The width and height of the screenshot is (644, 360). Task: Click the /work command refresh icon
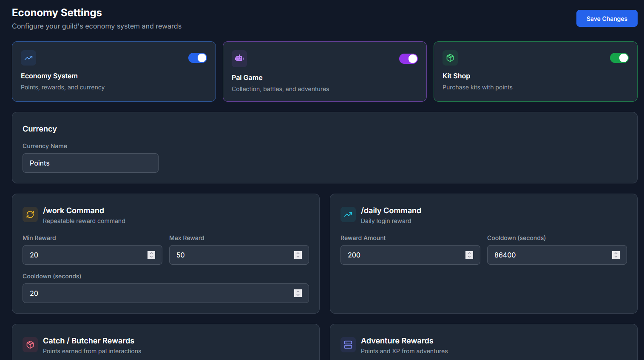pos(30,214)
